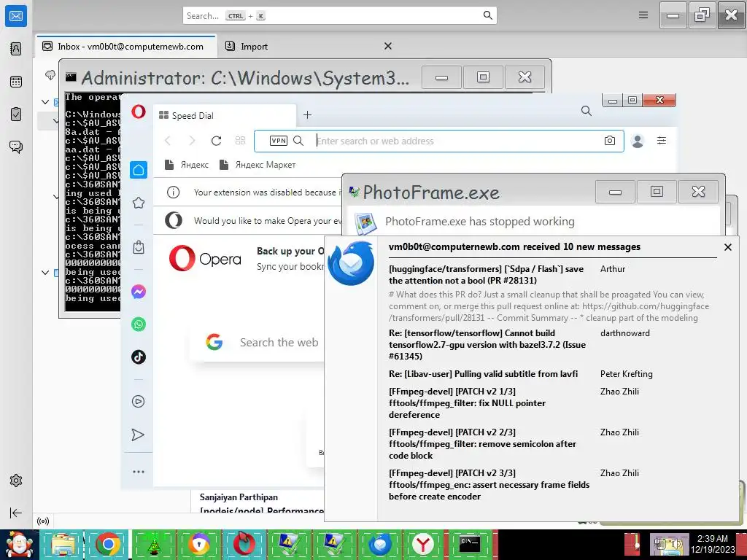Viewport: 747px width, 560px height.
Task: Open new tab in Opera
Action: click(x=307, y=114)
